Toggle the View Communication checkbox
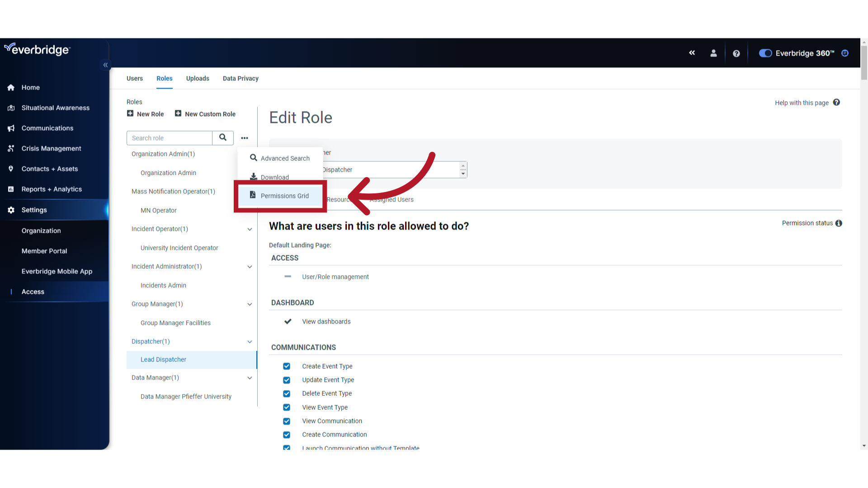Image resolution: width=868 pixels, height=488 pixels. pos(287,421)
